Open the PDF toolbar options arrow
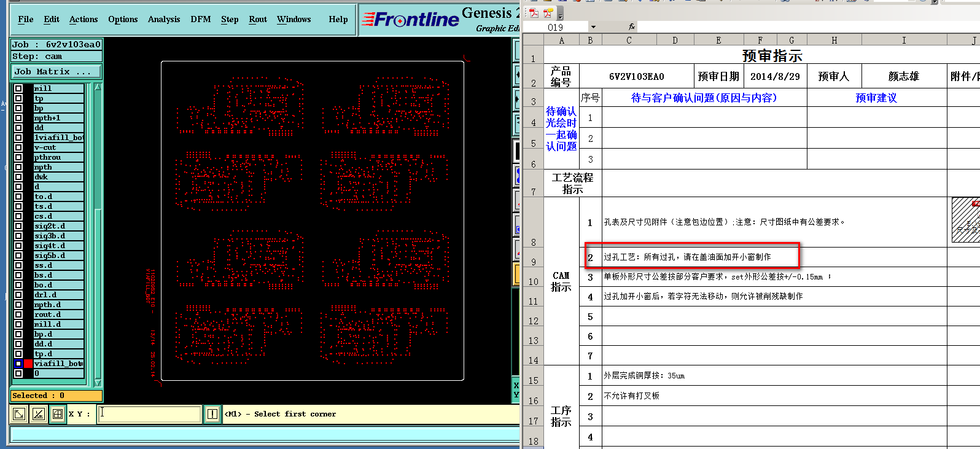 pyautogui.click(x=561, y=14)
